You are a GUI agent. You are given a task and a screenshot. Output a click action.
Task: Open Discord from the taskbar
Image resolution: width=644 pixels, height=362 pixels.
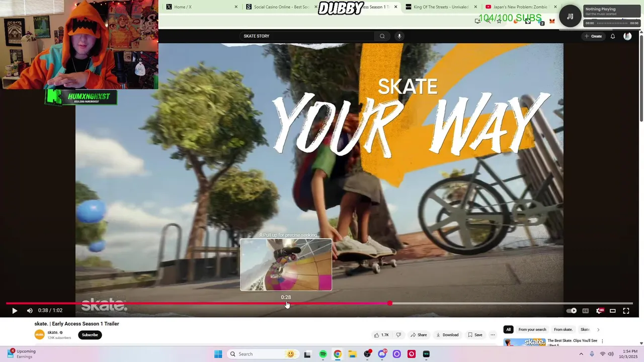[382, 354]
